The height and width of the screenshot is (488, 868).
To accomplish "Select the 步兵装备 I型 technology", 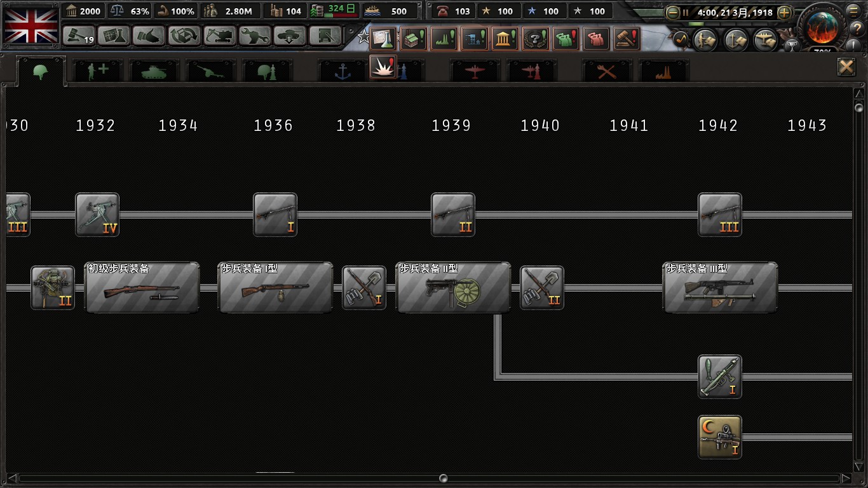I will (x=276, y=287).
